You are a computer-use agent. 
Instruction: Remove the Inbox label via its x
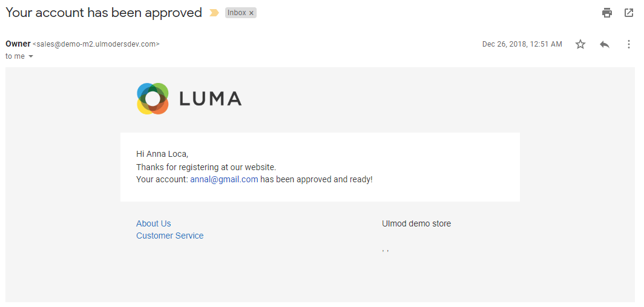pyautogui.click(x=251, y=13)
